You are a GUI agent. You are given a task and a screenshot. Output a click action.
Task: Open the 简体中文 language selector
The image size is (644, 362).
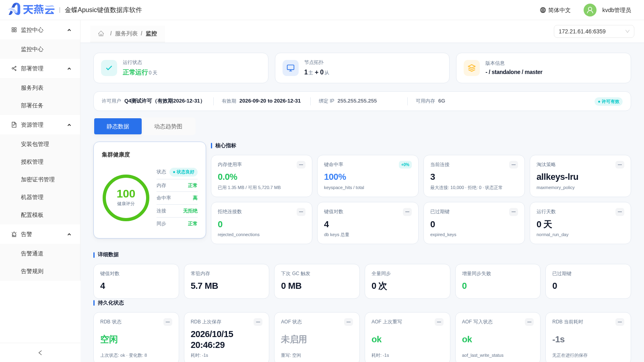pyautogui.click(x=555, y=10)
